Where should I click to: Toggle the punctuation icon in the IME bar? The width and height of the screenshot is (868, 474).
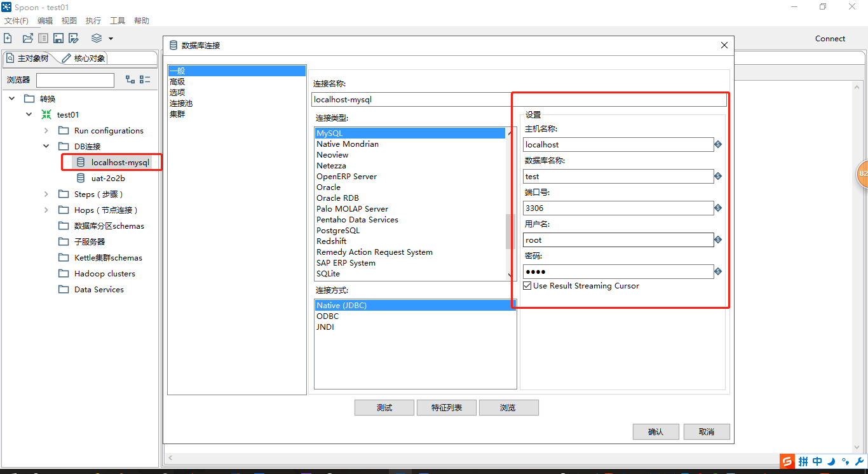(x=845, y=461)
